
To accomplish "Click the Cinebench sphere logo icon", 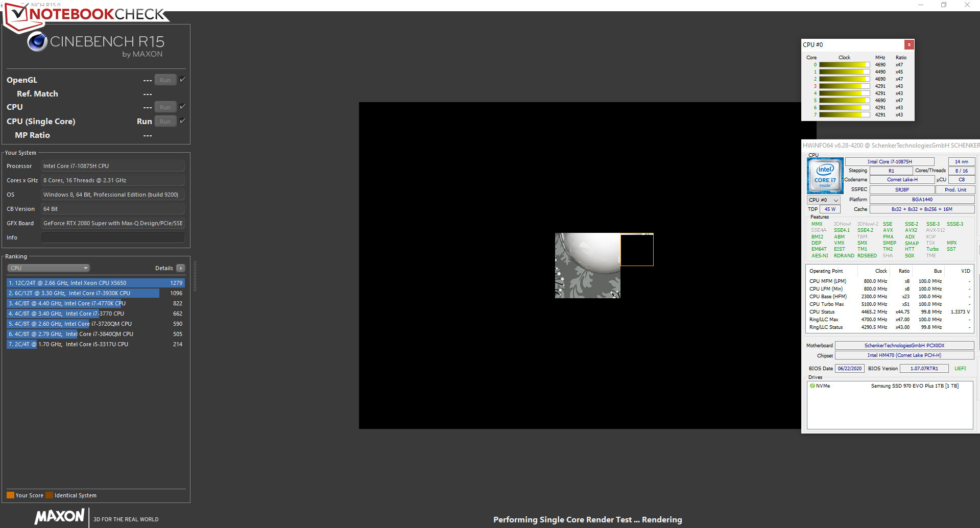I will (37, 42).
